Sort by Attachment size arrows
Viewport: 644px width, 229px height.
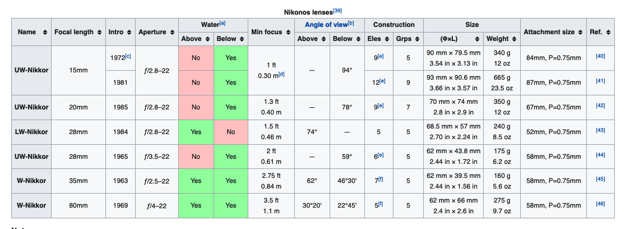tap(580, 32)
